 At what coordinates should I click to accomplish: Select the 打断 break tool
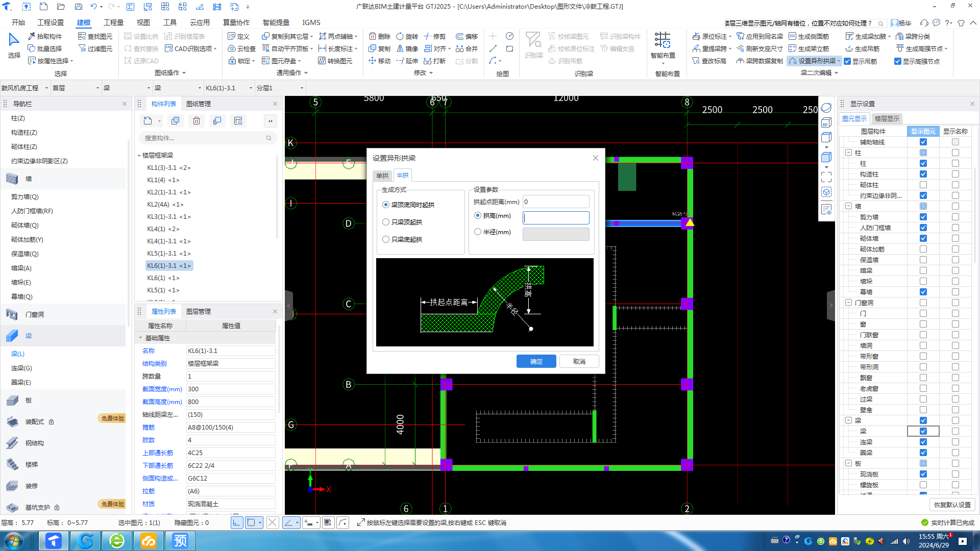pyautogui.click(x=435, y=61)
